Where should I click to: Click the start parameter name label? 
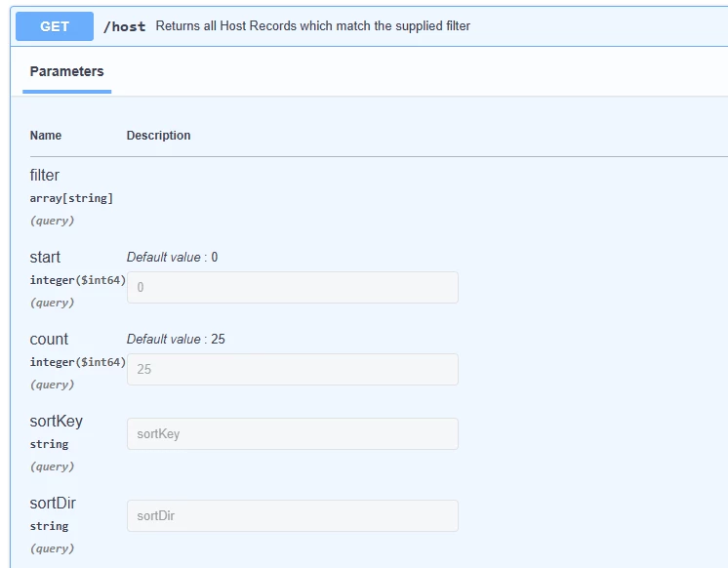(45, 257)
